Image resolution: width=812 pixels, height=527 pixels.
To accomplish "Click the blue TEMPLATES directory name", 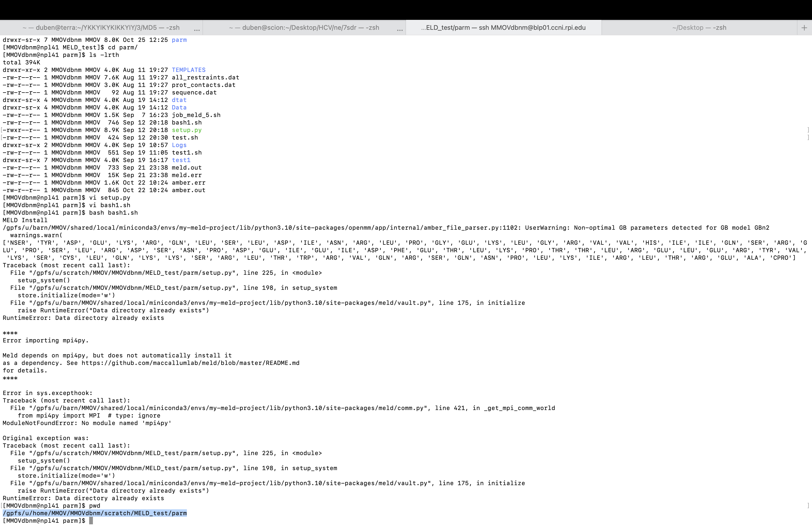I will (x=189, y=69).
